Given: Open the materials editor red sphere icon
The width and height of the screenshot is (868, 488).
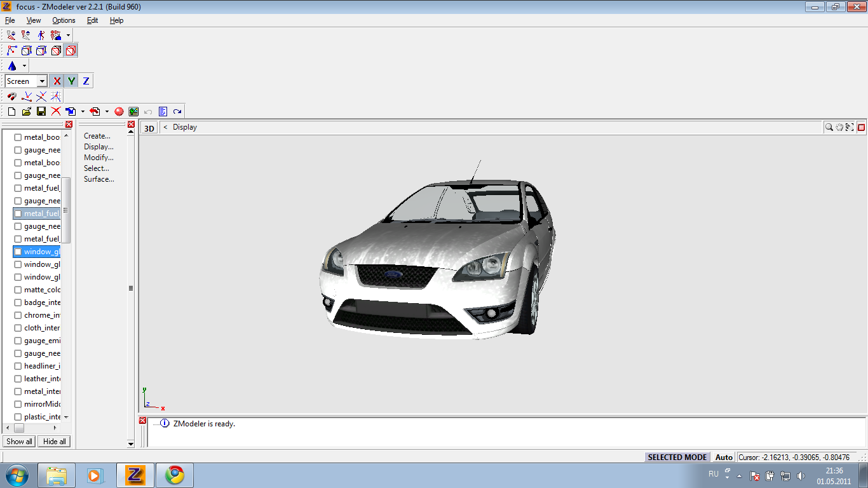Looking at the screenshot, I should (119, 111).
